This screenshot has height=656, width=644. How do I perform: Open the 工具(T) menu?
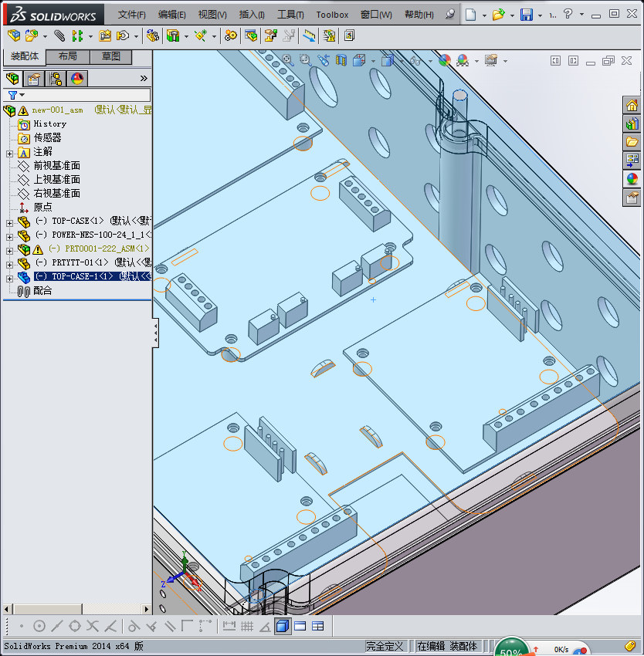(x=290, y=15)
